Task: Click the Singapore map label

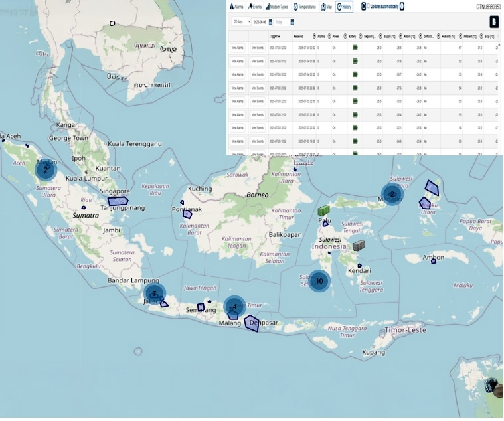Action: 115,191
